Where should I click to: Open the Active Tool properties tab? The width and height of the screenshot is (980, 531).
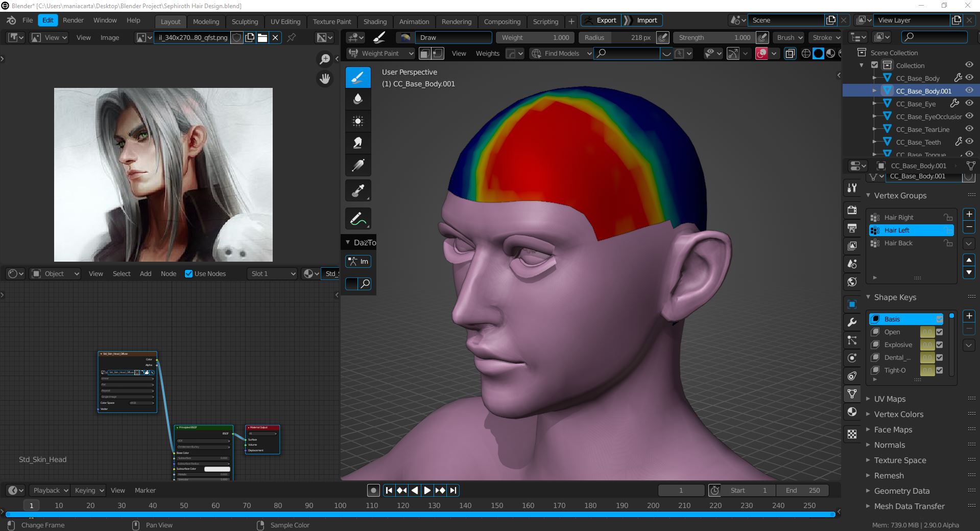pos(852,188)
